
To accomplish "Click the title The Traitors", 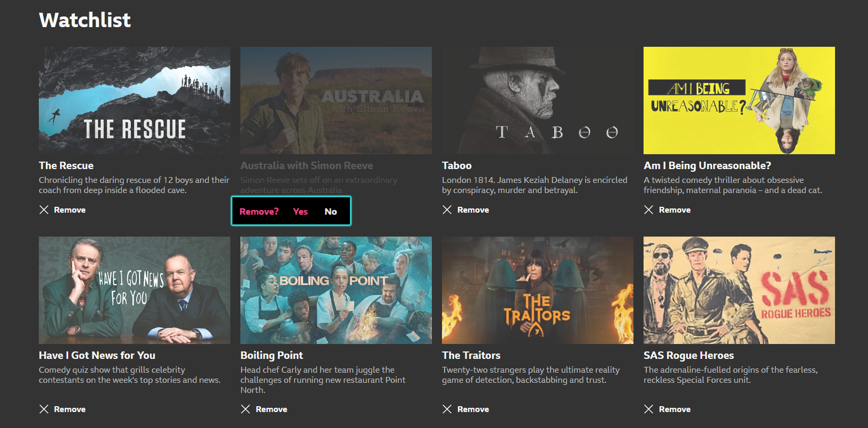I will [471, 355].
